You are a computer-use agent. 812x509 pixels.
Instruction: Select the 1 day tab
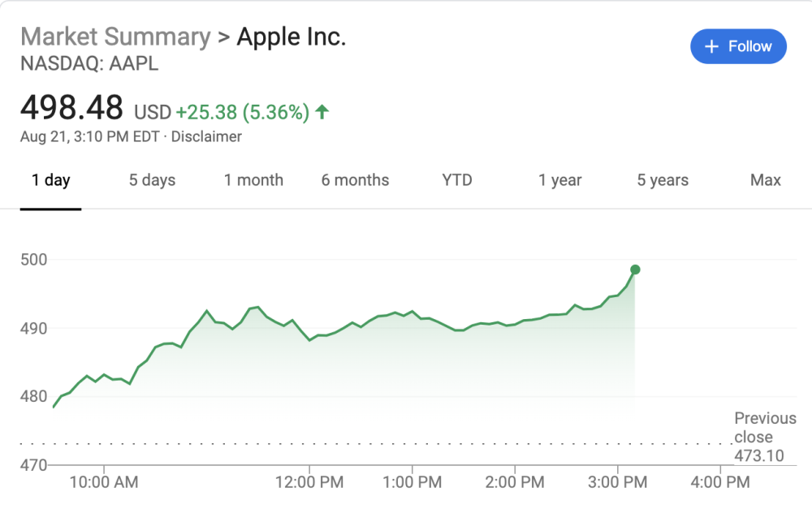pyautogui.click(x=50, y=180)
